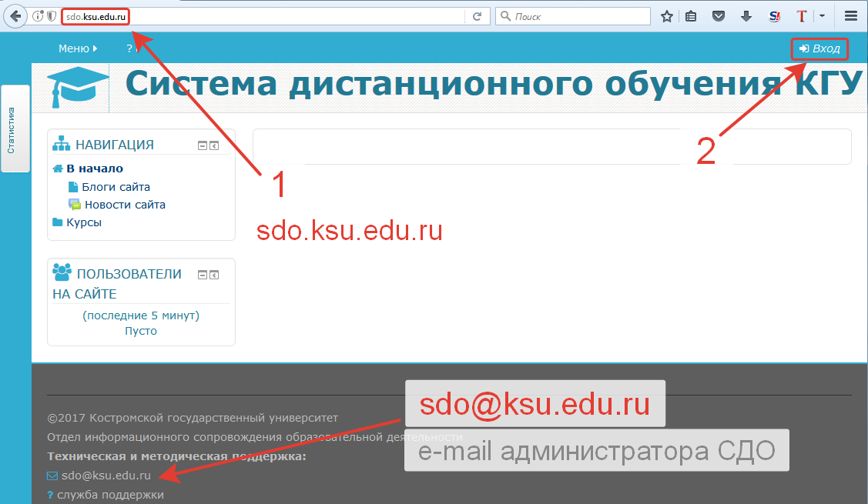Viewport: 868px width, 504px height.
Task: Click the Вход login link
Action: click(819, 48)
